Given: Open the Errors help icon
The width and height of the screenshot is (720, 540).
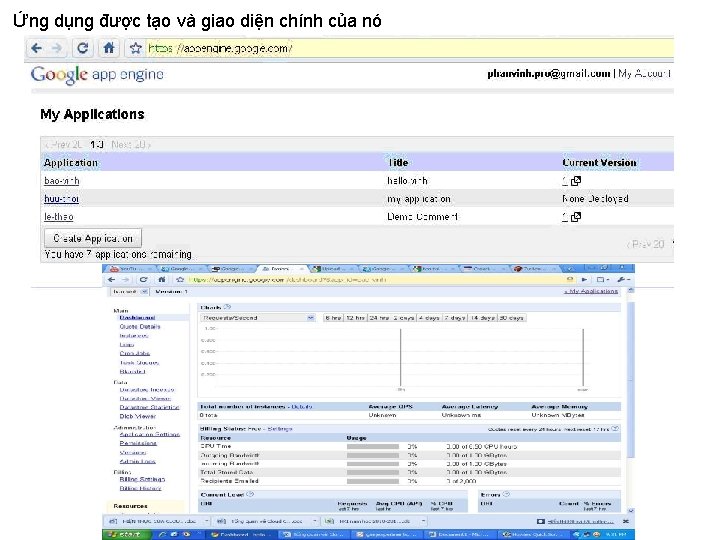Looking at the screenshot, I should (x=506, y=495).
